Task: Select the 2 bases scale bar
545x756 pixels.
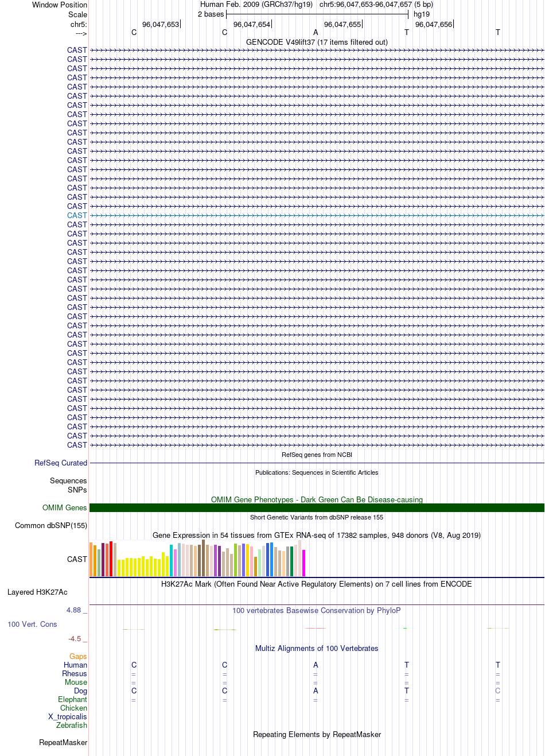Action: (317, 14)
